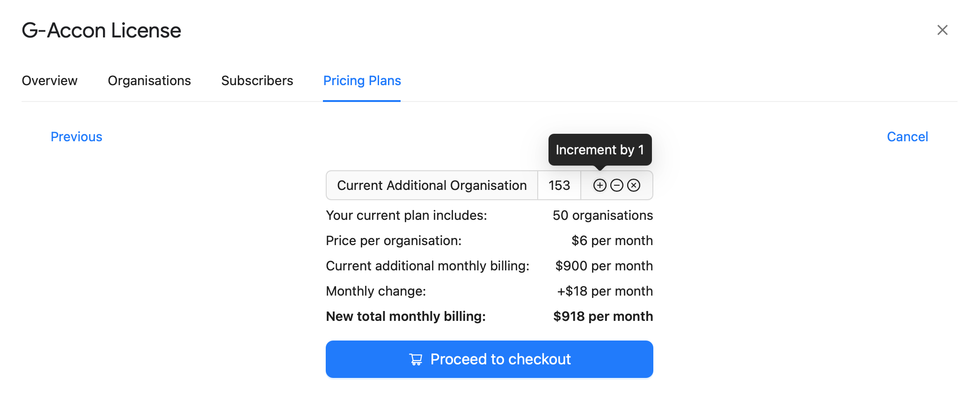The width and height of the screenshot is (980, 406).
Task: Select the Pricing Plans tab
Action: [362, 80]
